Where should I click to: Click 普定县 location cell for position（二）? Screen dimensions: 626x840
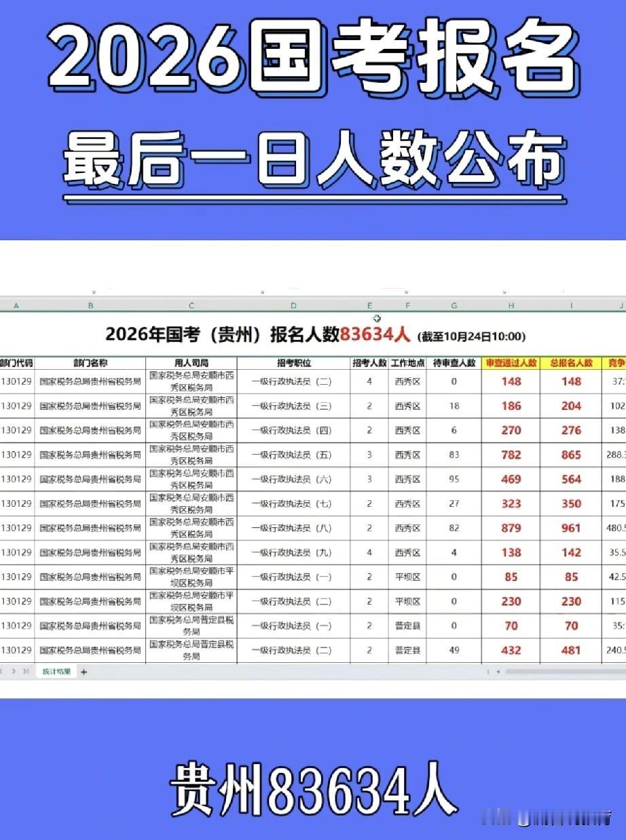[407, 650]
